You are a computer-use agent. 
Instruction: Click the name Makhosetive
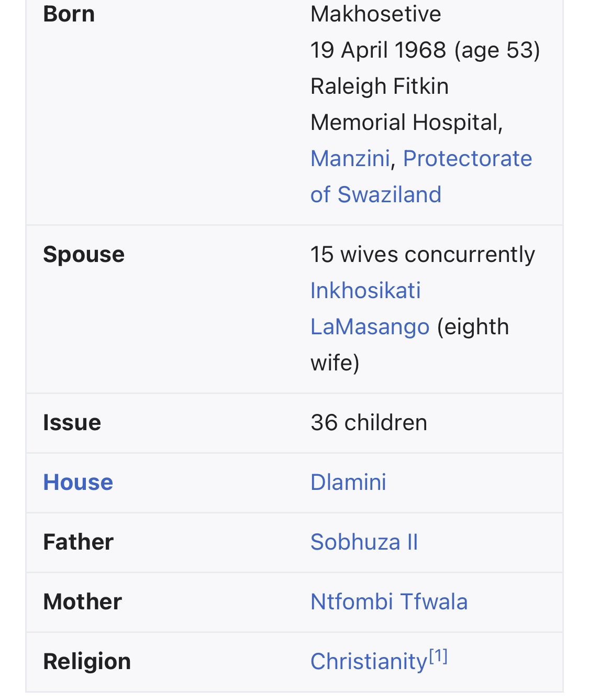coord(375,14)
